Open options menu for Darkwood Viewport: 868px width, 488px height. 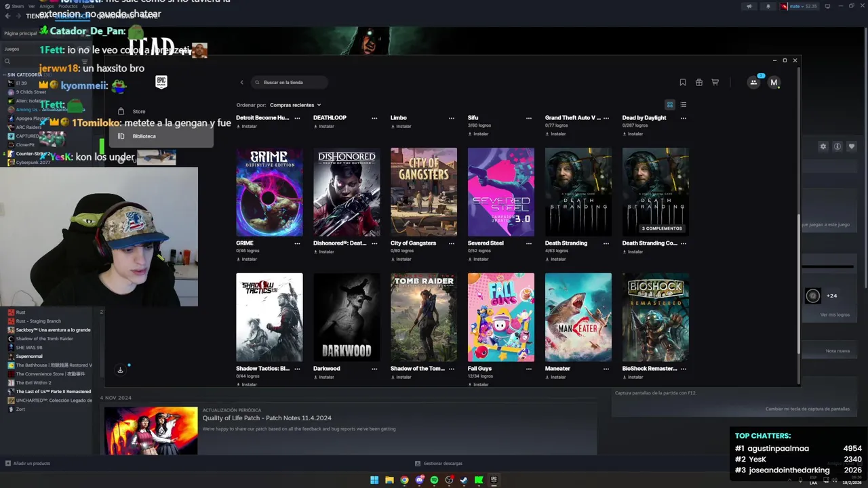[374, 369]
